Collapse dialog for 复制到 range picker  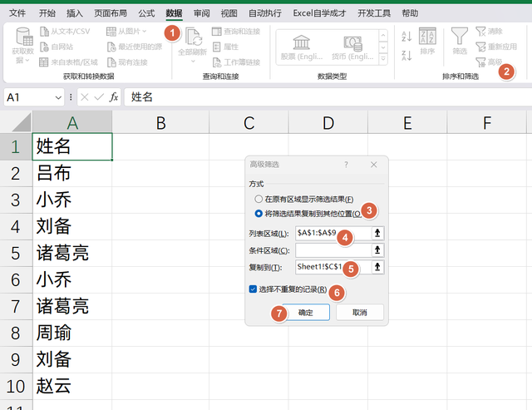pyautogui.click(x=377, y=267)
